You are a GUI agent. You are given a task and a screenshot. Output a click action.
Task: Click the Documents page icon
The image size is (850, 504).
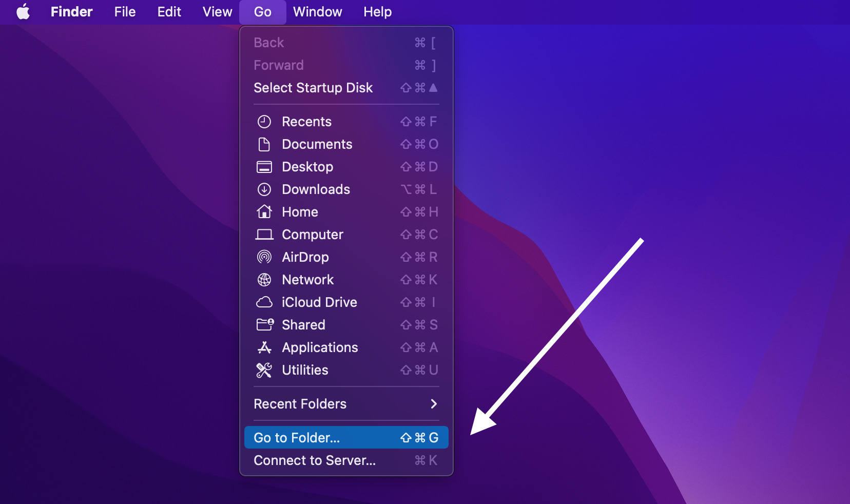264,144
